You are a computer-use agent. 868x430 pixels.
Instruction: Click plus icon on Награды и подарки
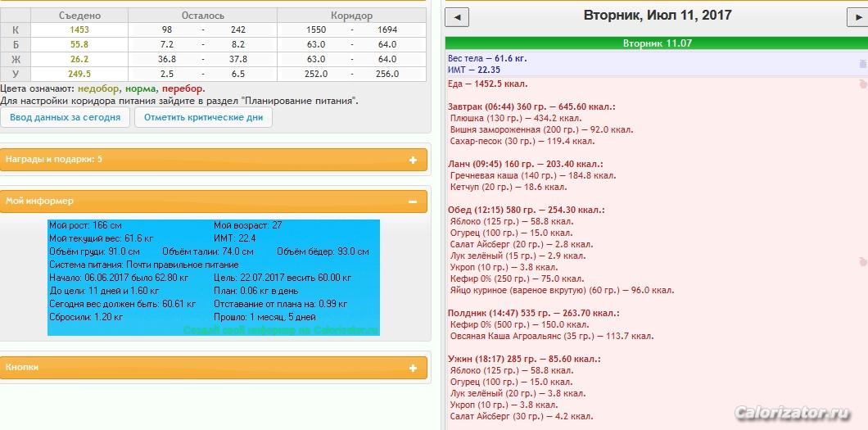413,160
